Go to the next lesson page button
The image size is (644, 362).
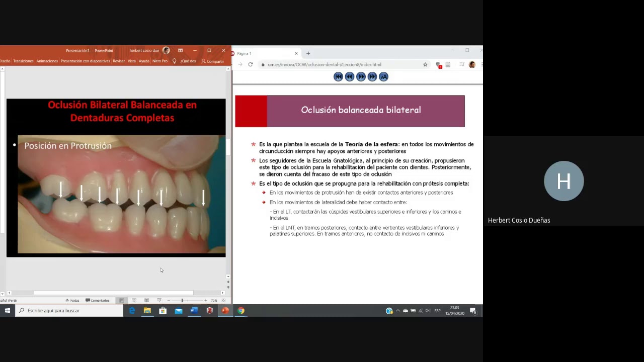361,76
